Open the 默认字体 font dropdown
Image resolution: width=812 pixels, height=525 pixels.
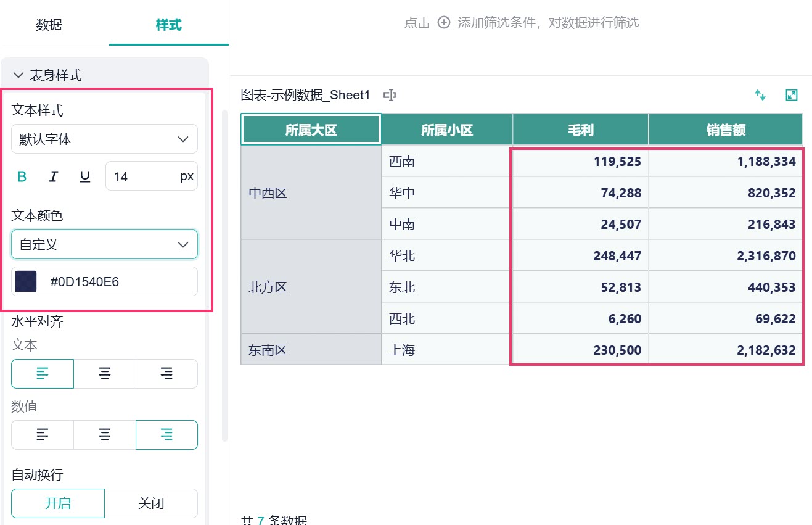pos(105,139)
